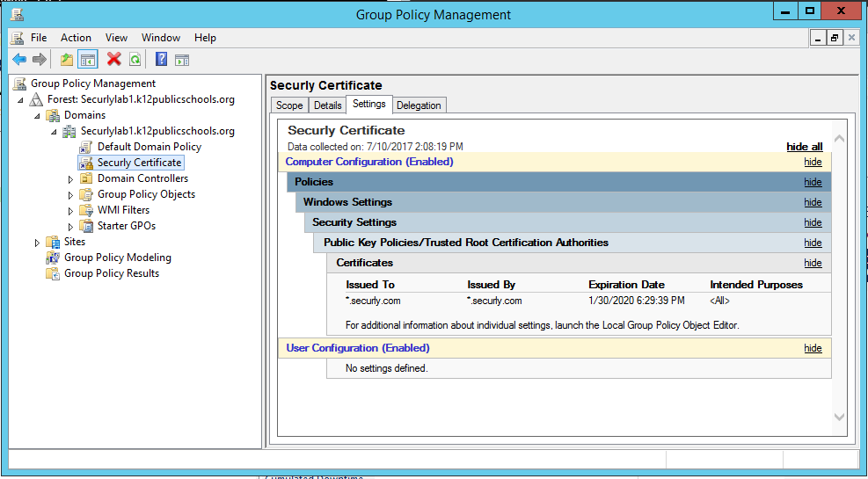Select Default Domain Policy in tree
The image size is (868, 479).
[150, 147]
